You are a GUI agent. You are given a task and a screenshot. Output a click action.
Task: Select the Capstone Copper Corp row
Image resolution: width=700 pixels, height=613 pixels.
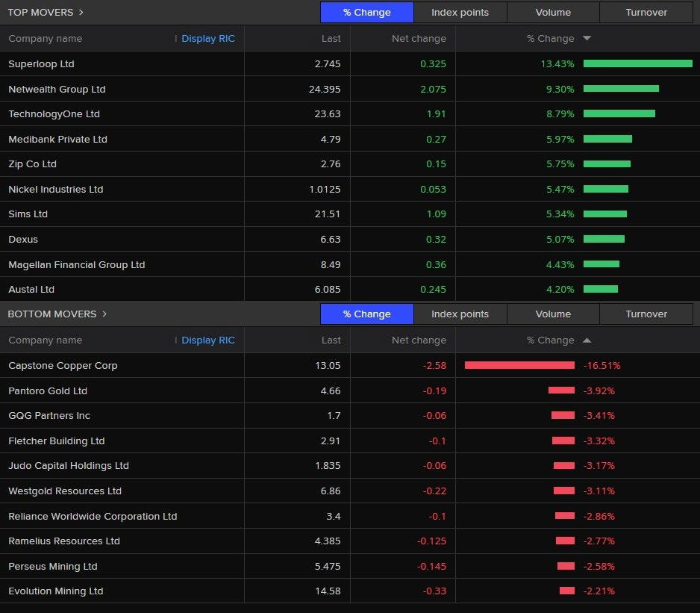pos(123,365)
